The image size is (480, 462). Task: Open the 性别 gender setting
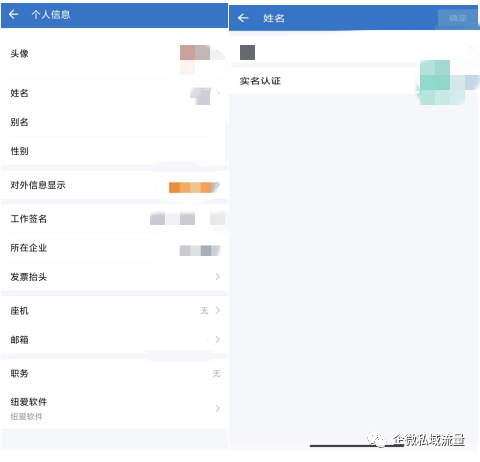coord(114,151)
